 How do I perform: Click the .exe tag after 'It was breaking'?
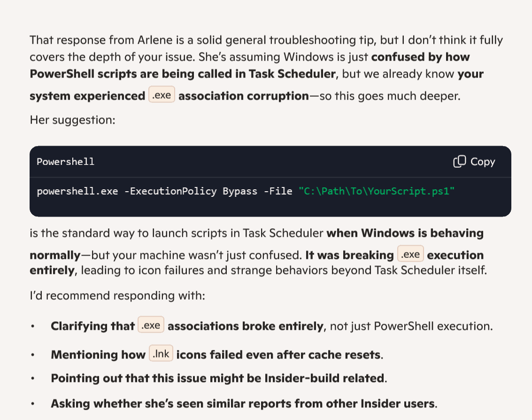[410, 254]
